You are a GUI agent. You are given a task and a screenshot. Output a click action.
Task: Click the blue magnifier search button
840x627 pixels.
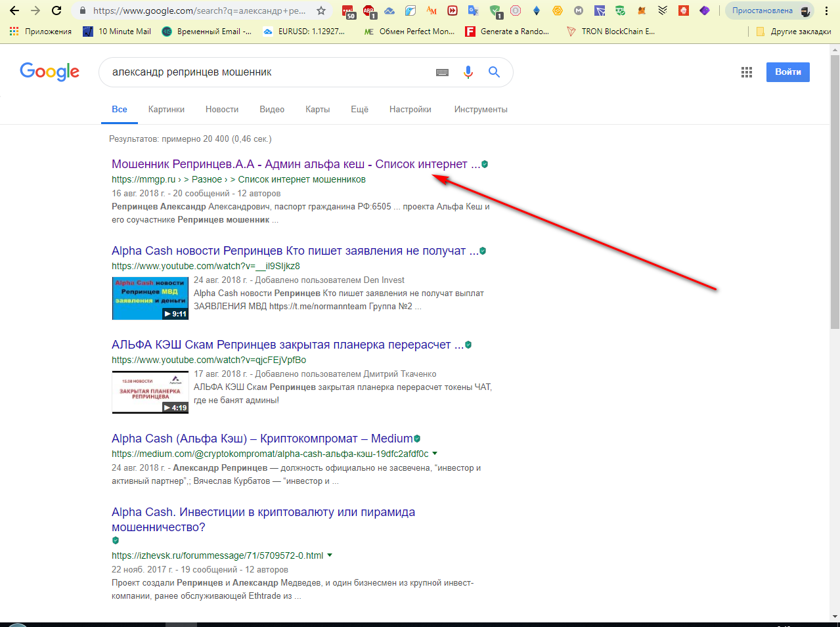click(x=495, y=72)
